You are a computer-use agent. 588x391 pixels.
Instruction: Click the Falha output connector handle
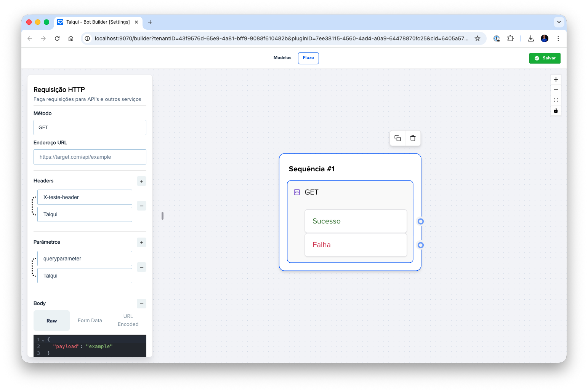click(x=421, y=245)
